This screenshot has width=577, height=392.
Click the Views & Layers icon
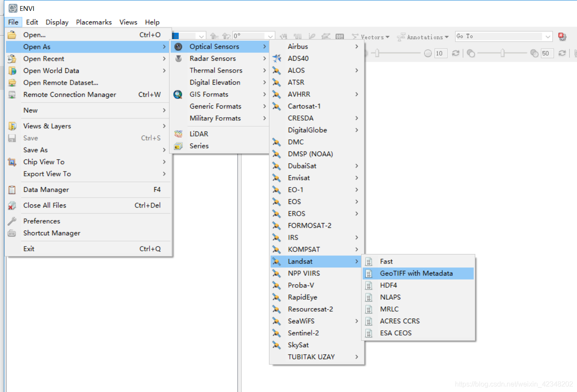[12, 126]
